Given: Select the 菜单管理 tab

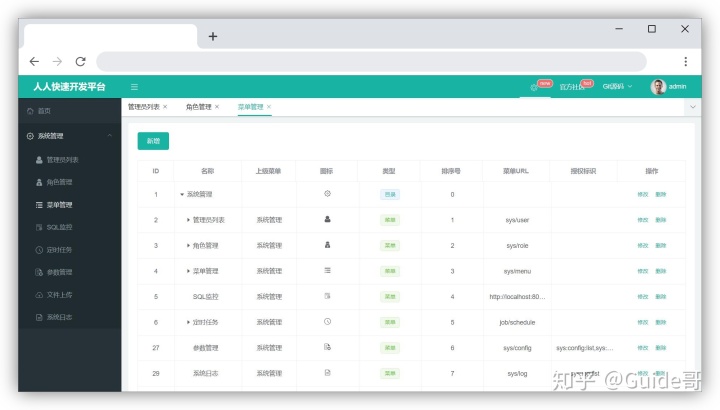Looking at the screenshot, I should pyautogui.click(x=250, y=107).
